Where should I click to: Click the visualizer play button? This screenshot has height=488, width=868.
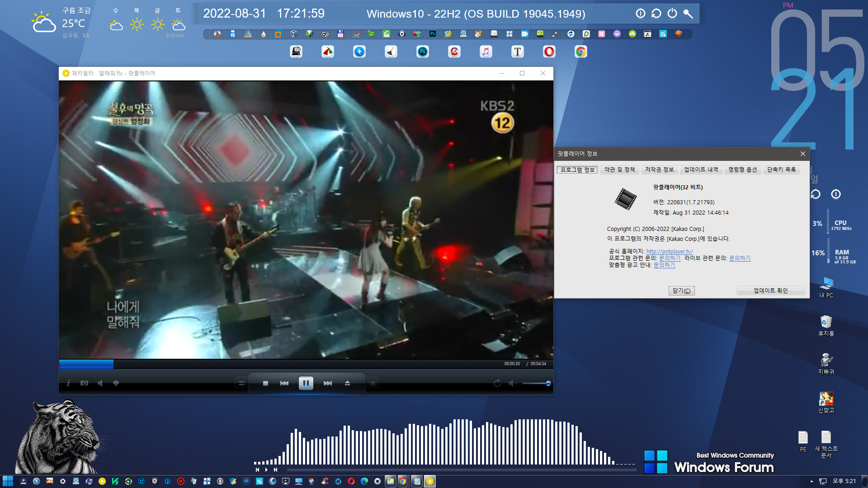tap(266, 470)
